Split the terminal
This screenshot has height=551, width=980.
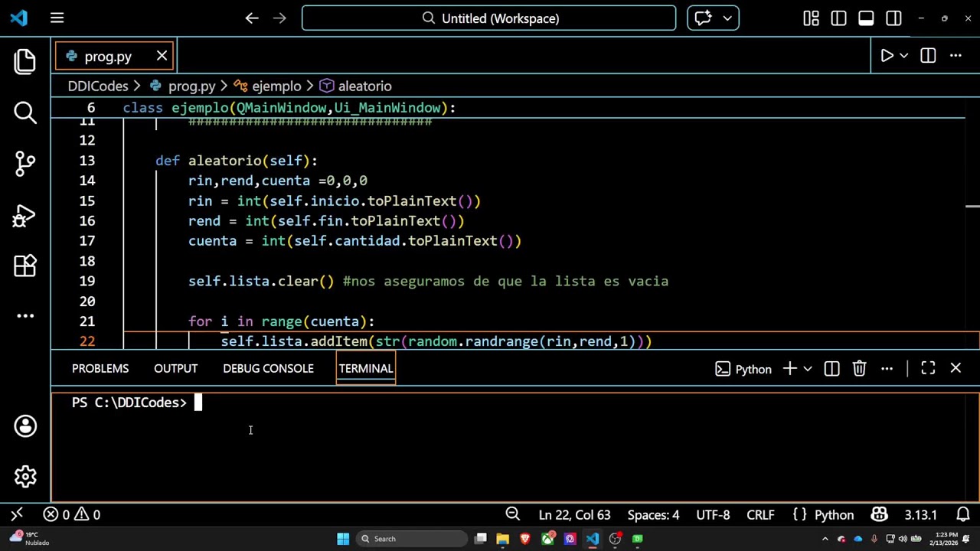click(831, 369)
